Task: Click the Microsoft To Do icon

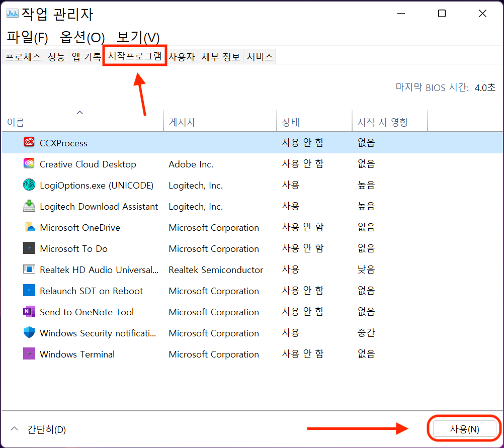Action: point(29,248)
